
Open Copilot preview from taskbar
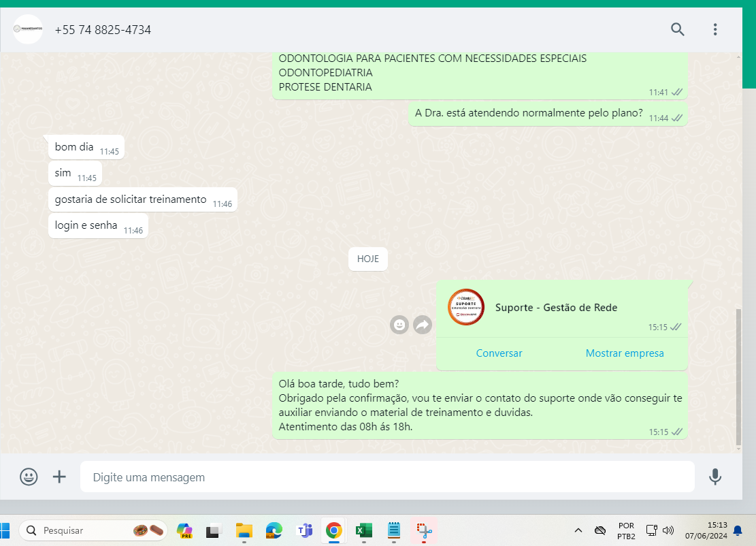[x=184, y=530]
